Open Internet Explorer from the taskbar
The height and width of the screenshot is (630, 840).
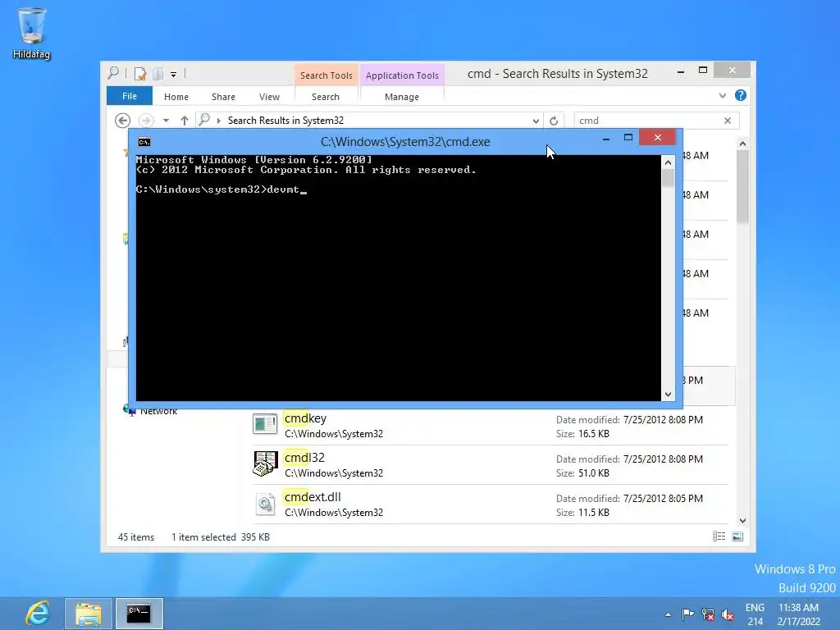click(37, 614)
